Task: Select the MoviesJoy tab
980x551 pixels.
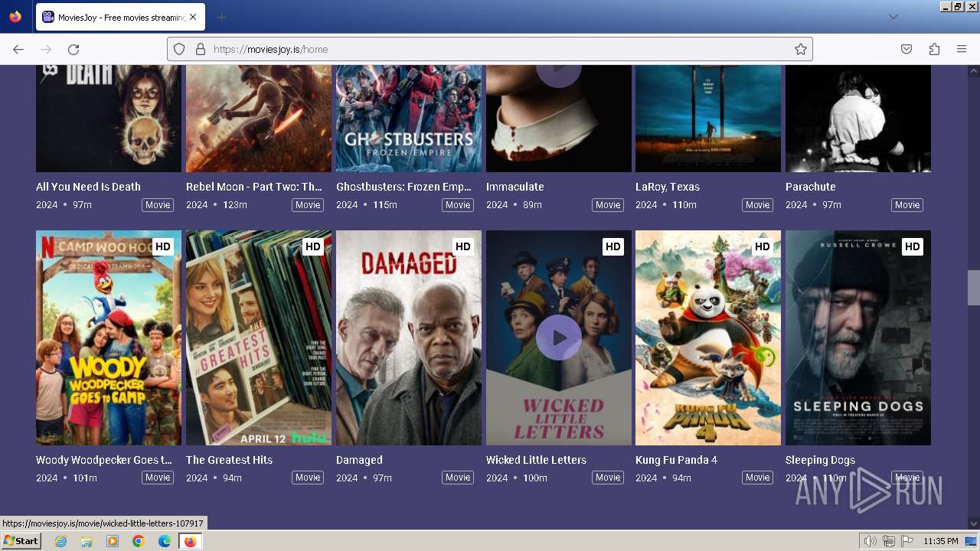Action: 119,17
